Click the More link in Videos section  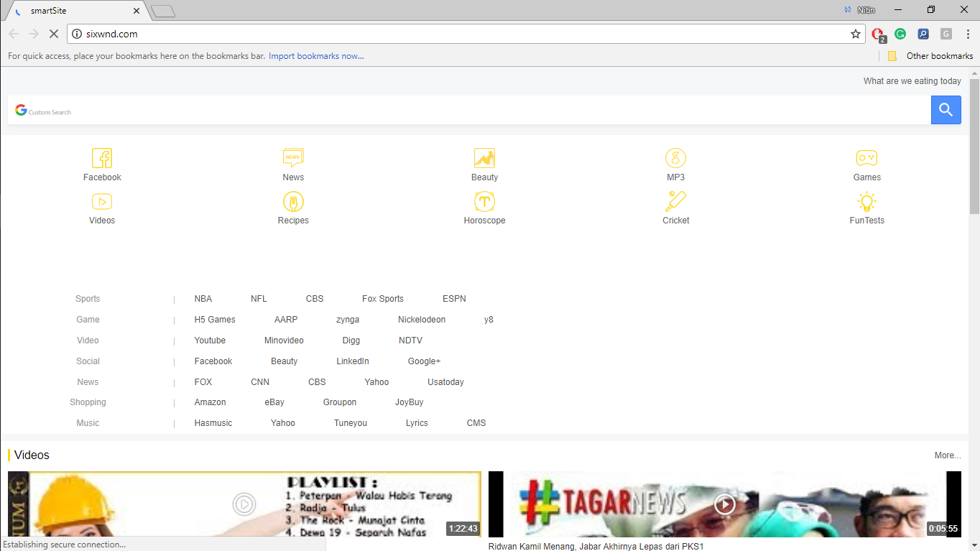[947, 455]
